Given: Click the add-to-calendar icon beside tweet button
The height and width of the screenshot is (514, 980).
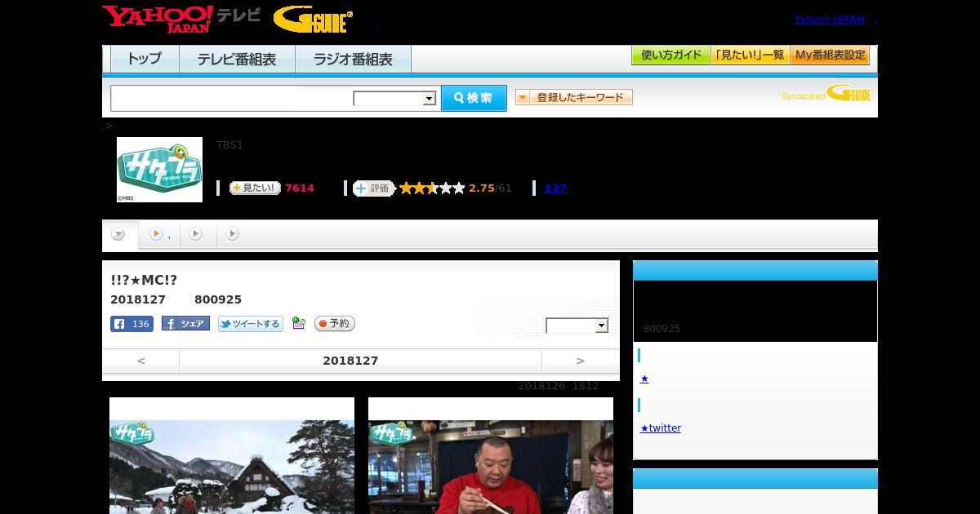Looking at the screenshot, I should (x=298, y=324).
